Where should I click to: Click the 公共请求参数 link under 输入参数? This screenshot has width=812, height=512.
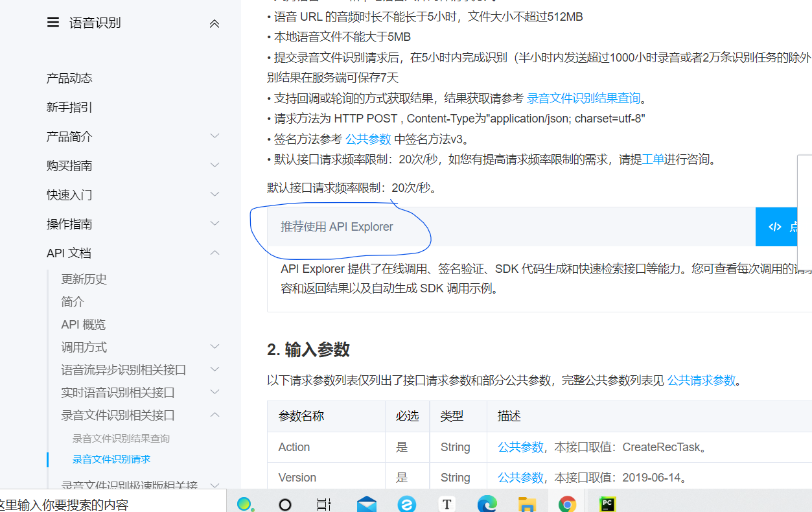tap(702, 380)
